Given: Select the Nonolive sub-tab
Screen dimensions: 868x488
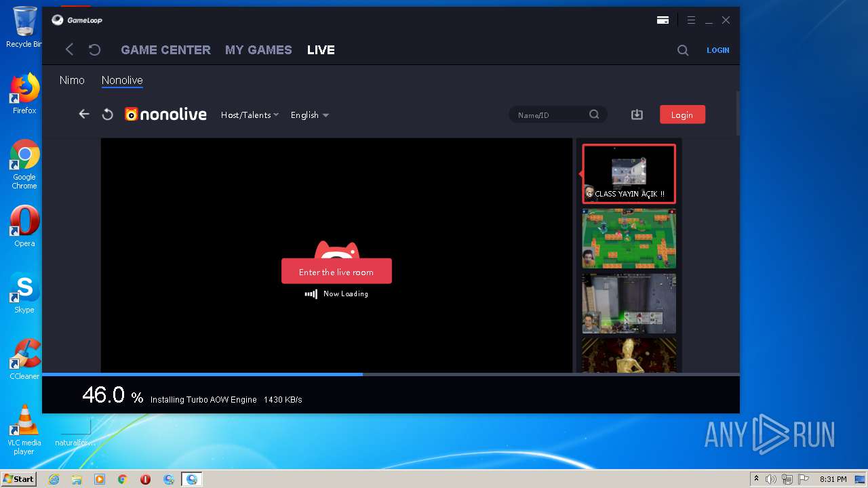Looking at the screenshot, I should (122, 80).
